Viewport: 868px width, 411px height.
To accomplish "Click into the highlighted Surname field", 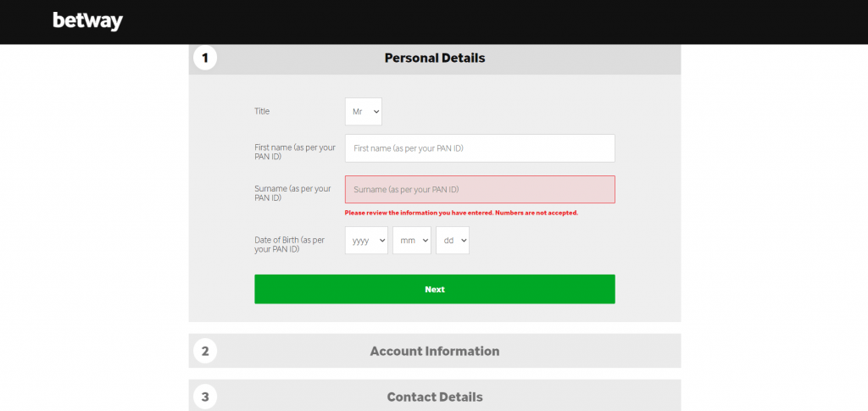I will (480, 190).
